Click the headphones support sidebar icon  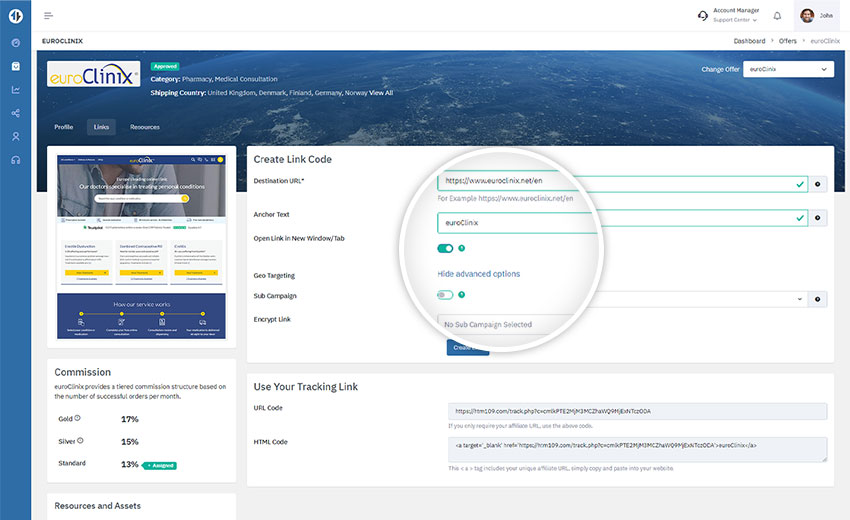tap(15, 160)
